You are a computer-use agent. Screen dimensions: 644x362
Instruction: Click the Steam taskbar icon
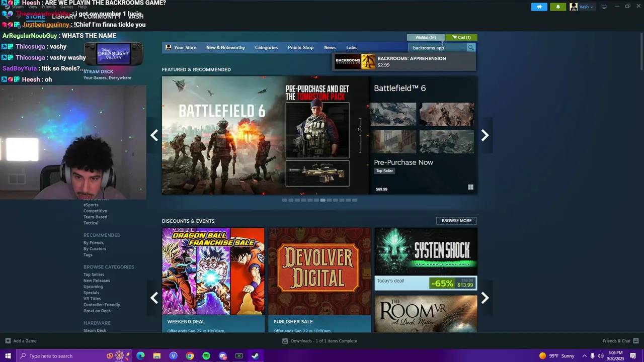(x=256, y=356)
